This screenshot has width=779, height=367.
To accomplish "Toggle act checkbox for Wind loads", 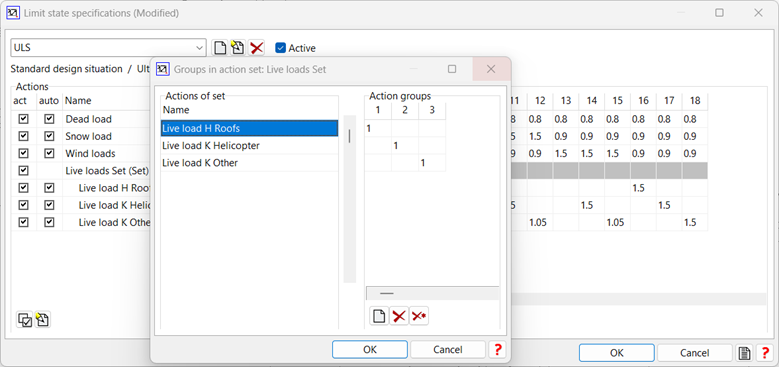I will (23, 153).
